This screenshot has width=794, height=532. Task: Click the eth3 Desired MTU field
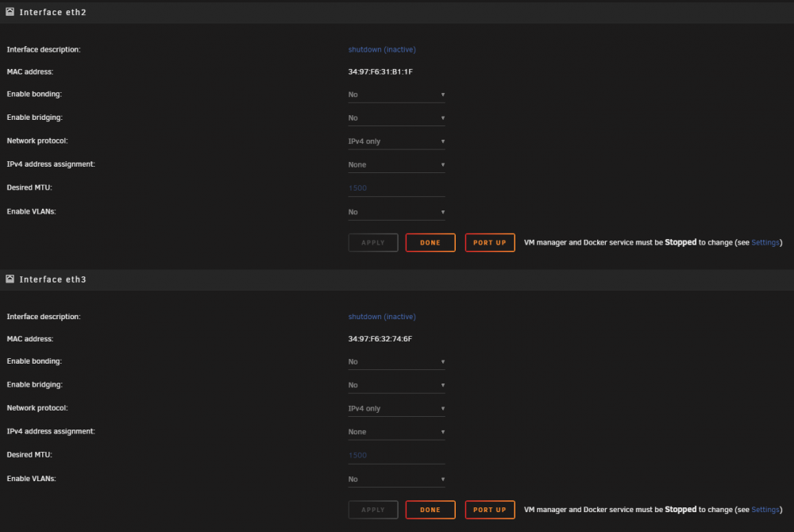(x=396, y=456)
